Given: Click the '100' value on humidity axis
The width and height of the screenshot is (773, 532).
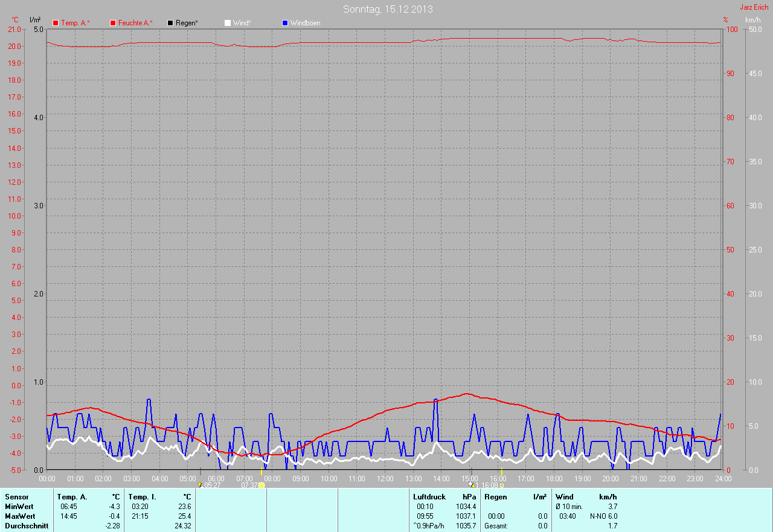Looking at the screenshot, I should (731, 30).
